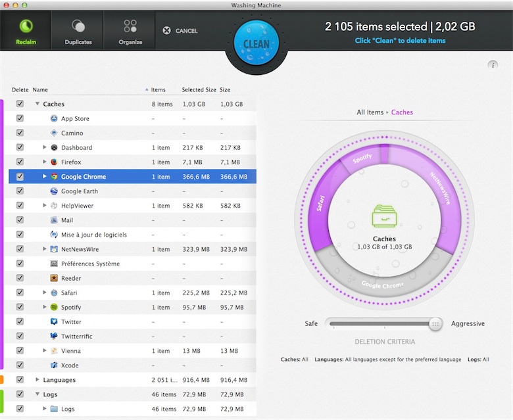Click the HelpViewer app icon
Image resolution: width=513 pixels, height=420 pixels.
54,205
